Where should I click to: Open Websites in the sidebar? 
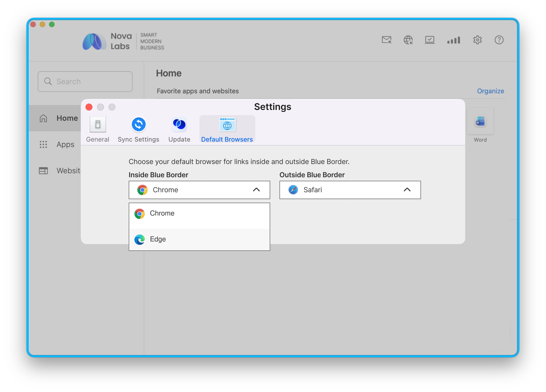pyautogui.click(x=55, y=171)
